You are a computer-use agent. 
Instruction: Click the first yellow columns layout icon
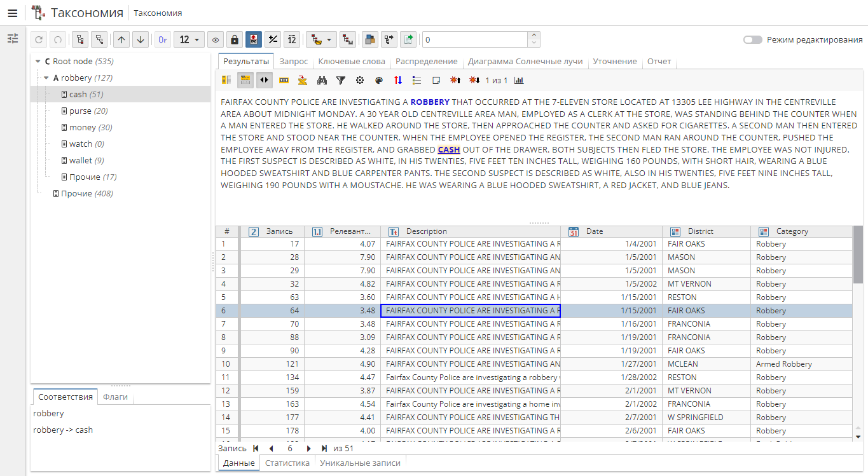pyautogui.click(x=226, y=80)
